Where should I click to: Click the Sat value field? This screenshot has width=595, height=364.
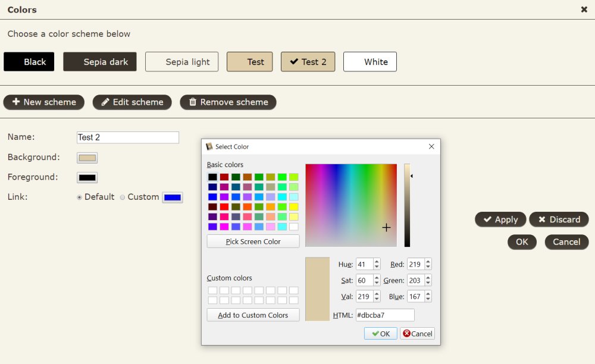364,281
